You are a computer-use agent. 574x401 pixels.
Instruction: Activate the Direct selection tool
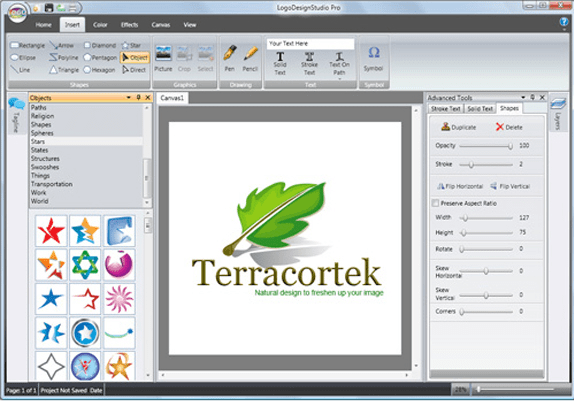tap(134, 70)
